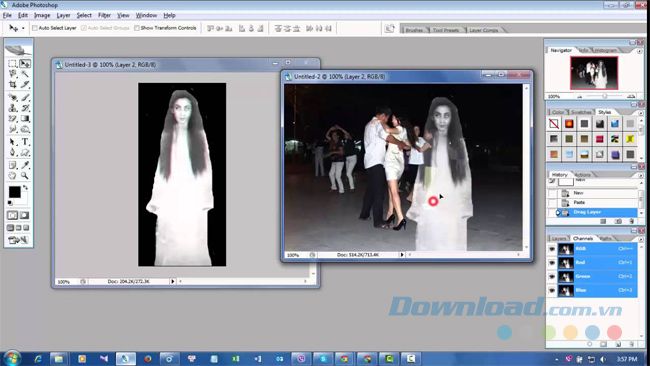The height and width of the screenshot is (366, 650).
Task: Select the History Brush tool
Action: coord(25,108)
